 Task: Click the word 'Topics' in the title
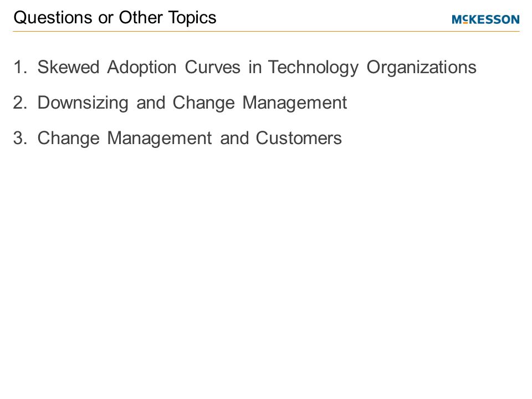point(192,18)
